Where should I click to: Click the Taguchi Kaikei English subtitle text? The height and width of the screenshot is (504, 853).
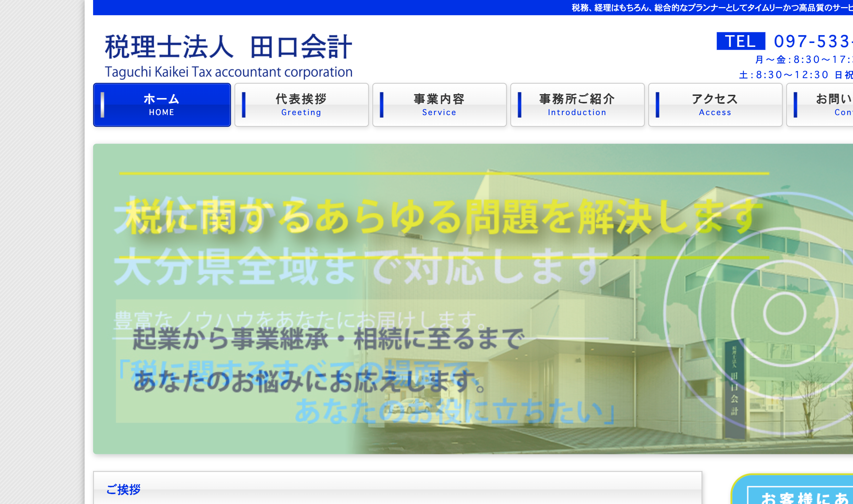tap(228, 72)
